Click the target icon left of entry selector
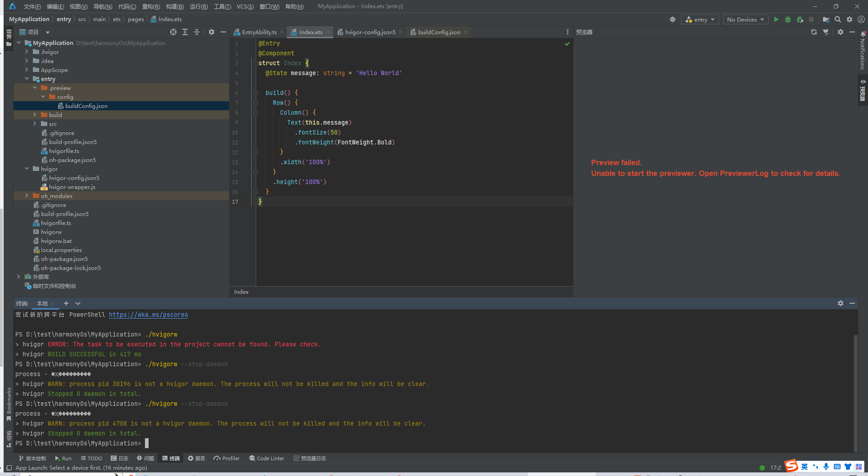Screen dimensions: 868x476 pyautogui.click(x=673, y=19)
